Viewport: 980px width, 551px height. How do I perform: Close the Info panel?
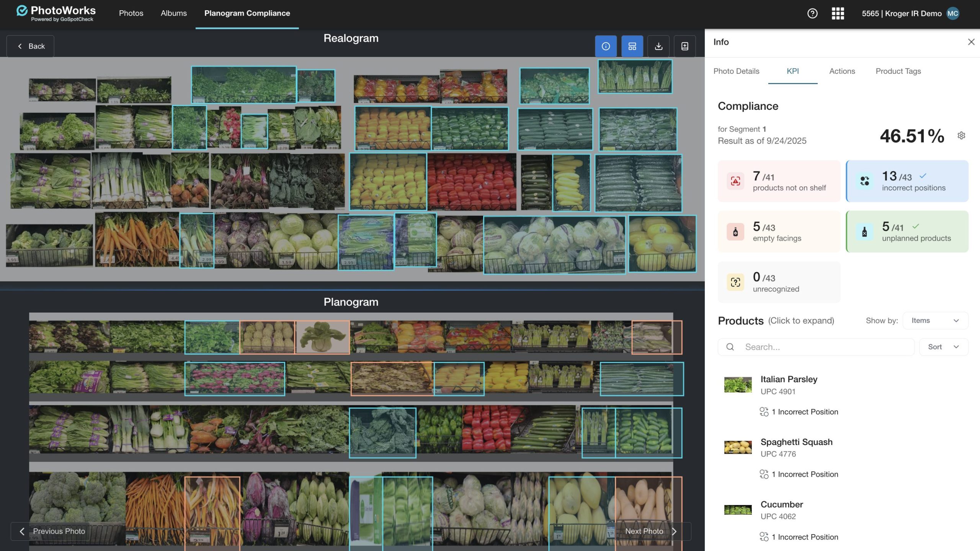click(971, 42)
